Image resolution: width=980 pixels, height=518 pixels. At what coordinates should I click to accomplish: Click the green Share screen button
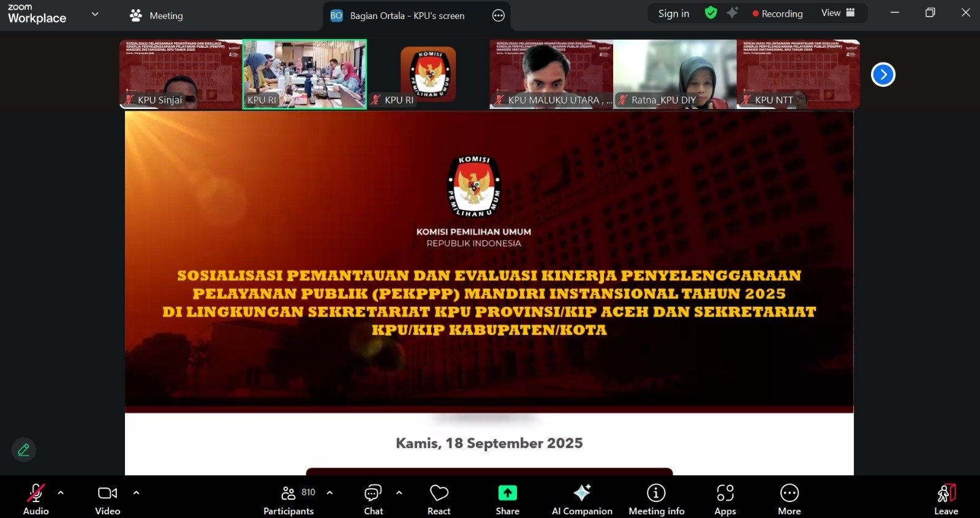[507, 500]
